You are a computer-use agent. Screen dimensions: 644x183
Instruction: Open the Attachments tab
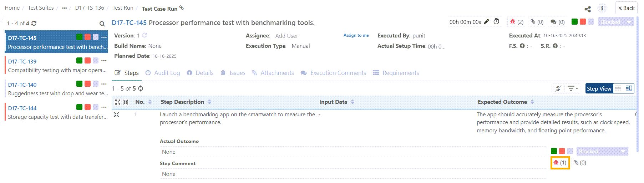[x=273, y=73]
